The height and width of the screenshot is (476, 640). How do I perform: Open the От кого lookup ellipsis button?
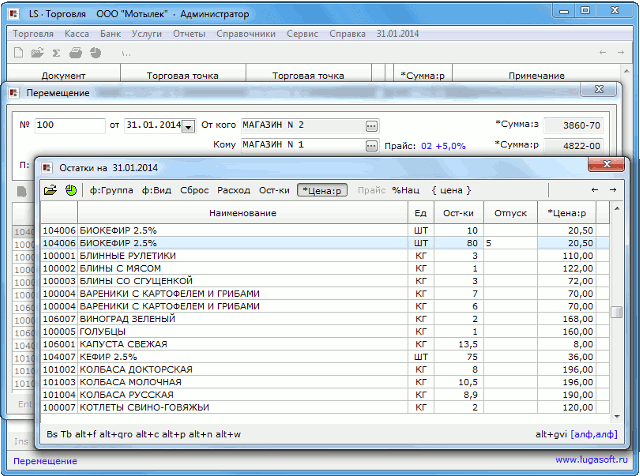(x=371, y=126)
